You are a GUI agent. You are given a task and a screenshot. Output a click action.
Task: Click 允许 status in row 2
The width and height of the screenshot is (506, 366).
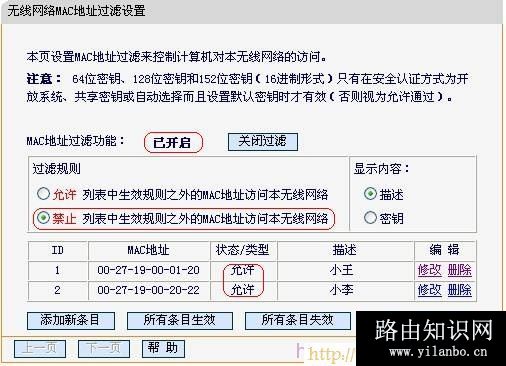[x=243, y=290]
